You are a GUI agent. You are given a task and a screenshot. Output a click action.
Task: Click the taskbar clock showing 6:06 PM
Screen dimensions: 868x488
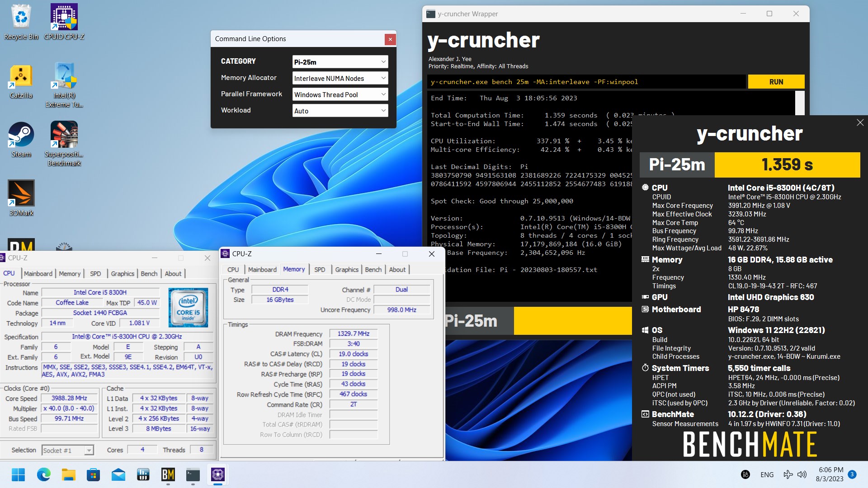(x=831, y=474)
